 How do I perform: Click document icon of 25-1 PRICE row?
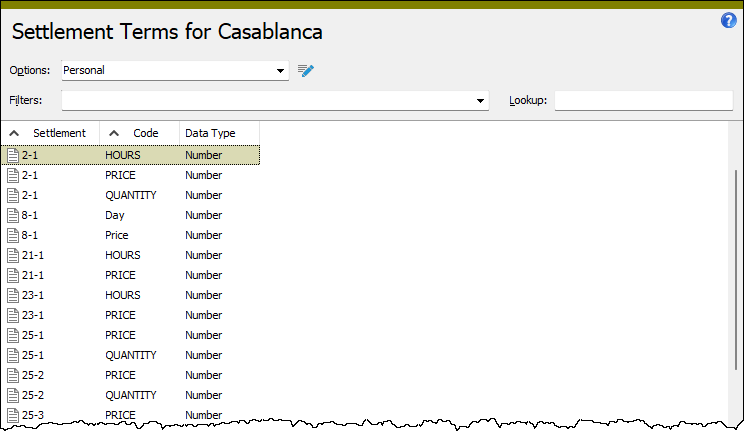(13, 335)
